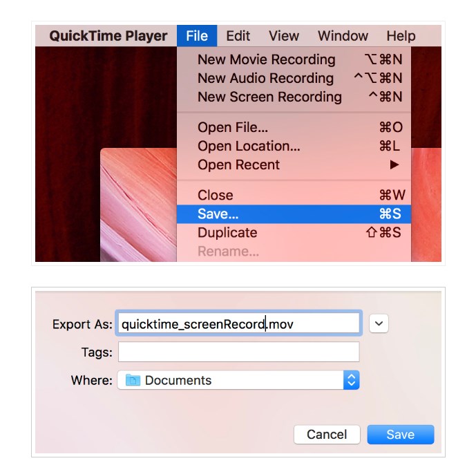Open the View menu
This screenshot has width=476, height=463.
click(284, 36)
